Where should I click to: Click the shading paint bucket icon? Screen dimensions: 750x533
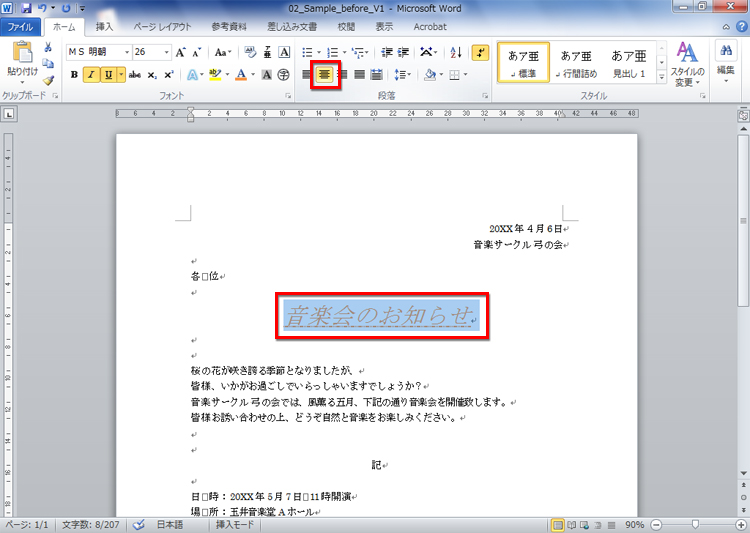pyautogui.click(x=430, y=75)
